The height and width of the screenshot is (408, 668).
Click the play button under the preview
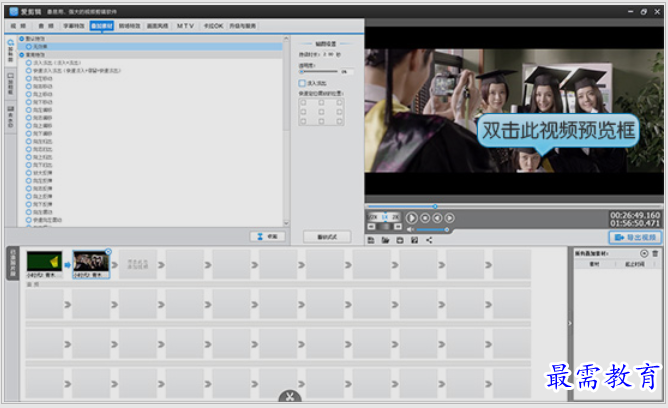coord(412,218)
